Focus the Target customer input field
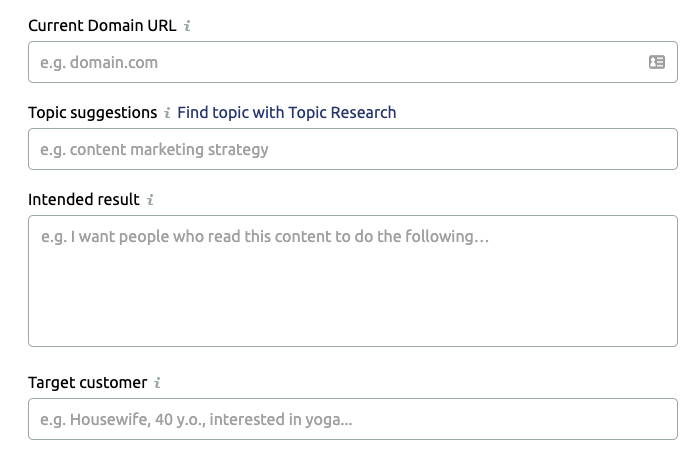Screen dimensions: 700x464 pyautogui.click(x=353, y=419)
